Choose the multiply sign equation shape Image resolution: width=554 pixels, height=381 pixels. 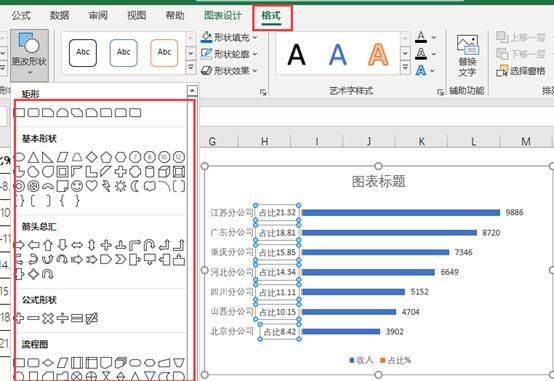pyautogui.click(x=48, y=318)
